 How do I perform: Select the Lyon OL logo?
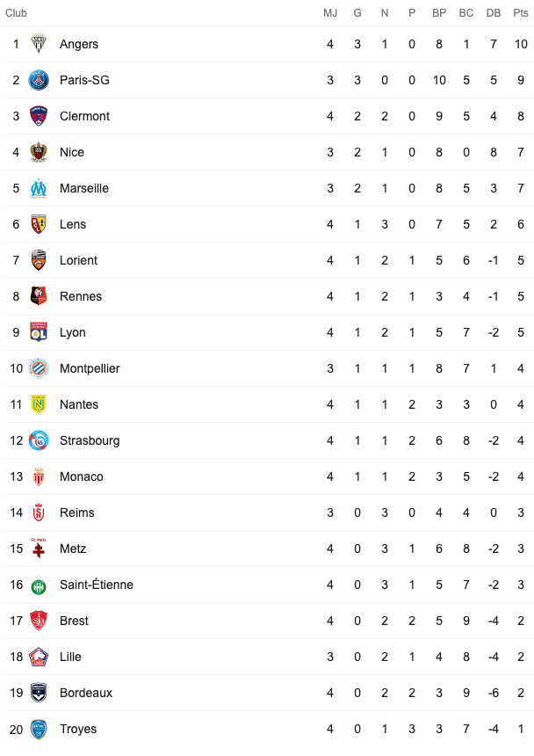(39, 332)
